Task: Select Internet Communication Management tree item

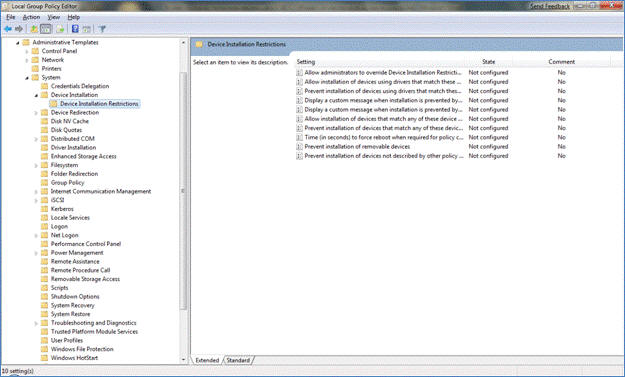Action: (x=101, y=191)
